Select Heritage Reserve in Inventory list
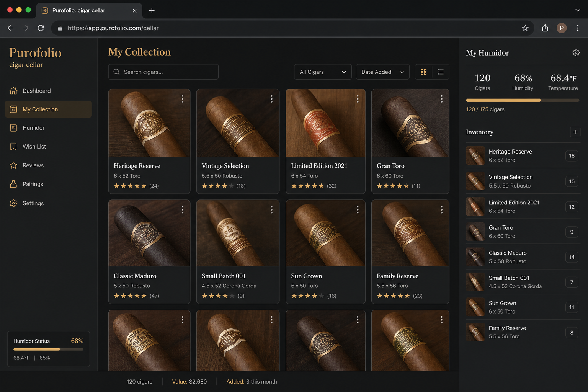The height and width of the screenshot is (392, 588). [523, 156]
